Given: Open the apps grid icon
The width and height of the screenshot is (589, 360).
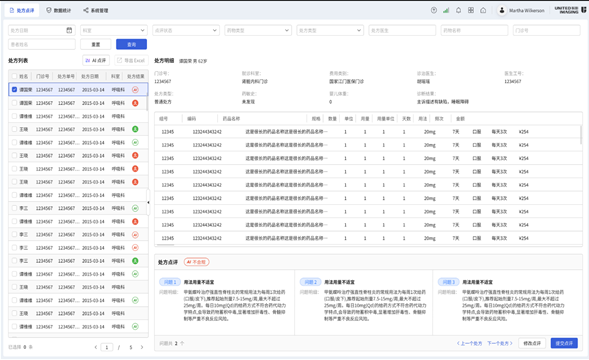Looking at the screenshot, I should click(471, 11).
